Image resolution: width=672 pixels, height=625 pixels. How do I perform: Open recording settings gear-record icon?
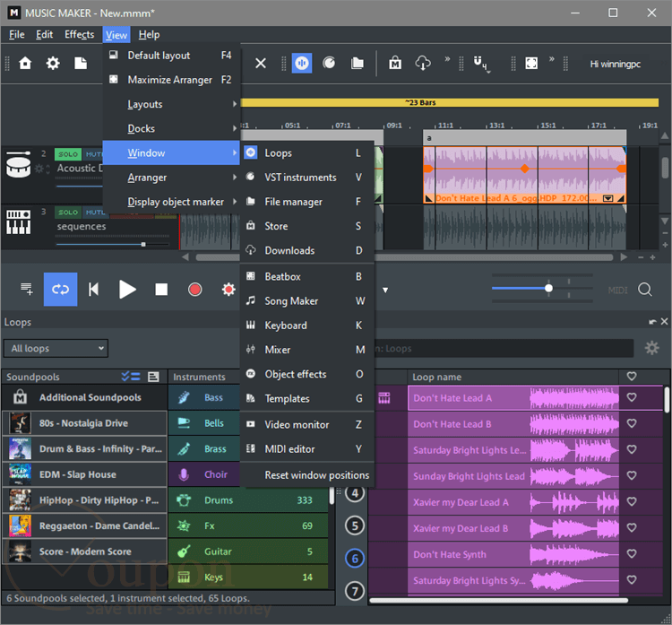pyautogui.click(x=228, y=289)
